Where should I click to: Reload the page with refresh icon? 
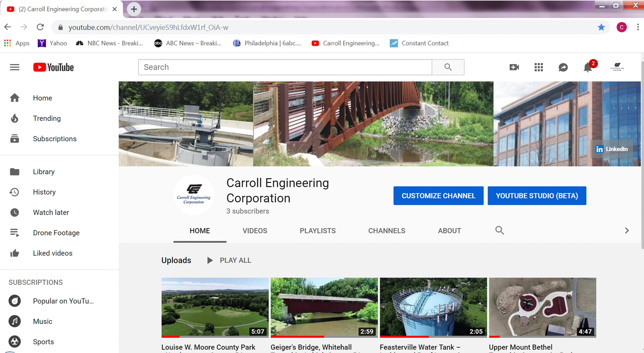tap(40, 27)
